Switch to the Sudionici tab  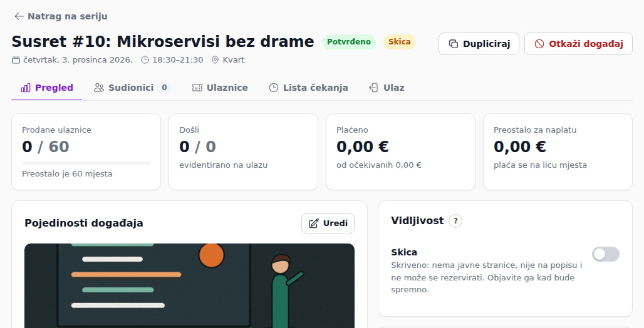[x=132, y=88]
